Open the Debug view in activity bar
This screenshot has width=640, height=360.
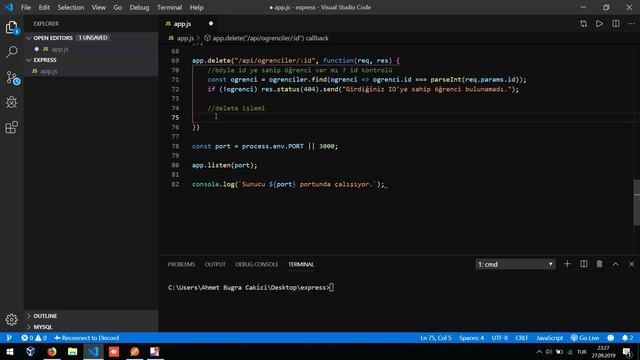(12, 102)
